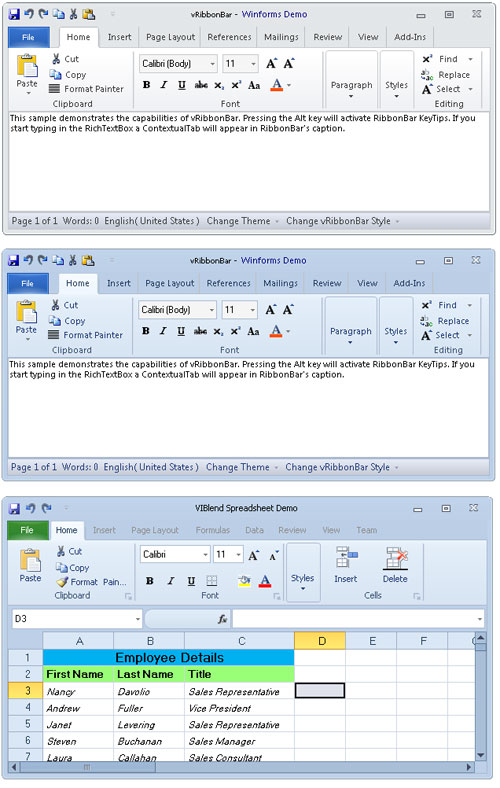The width and height of the screenshot is (500, 788).
Task: Open File menu in top window
Action: pyautogui.click(x=29, y=37)
